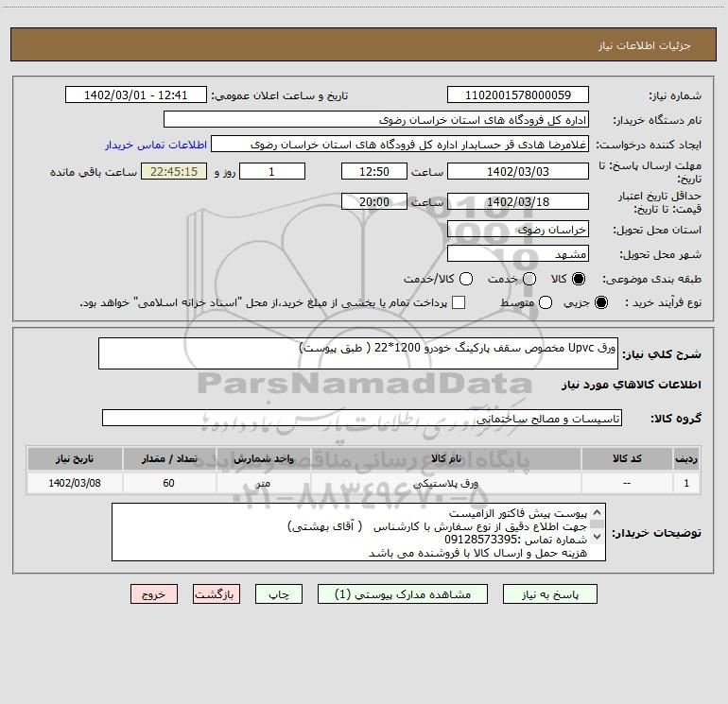Select the جزیی purchase type radio
Image resolution: width=728 pixels, height=704 pixels.
[600, 302]
